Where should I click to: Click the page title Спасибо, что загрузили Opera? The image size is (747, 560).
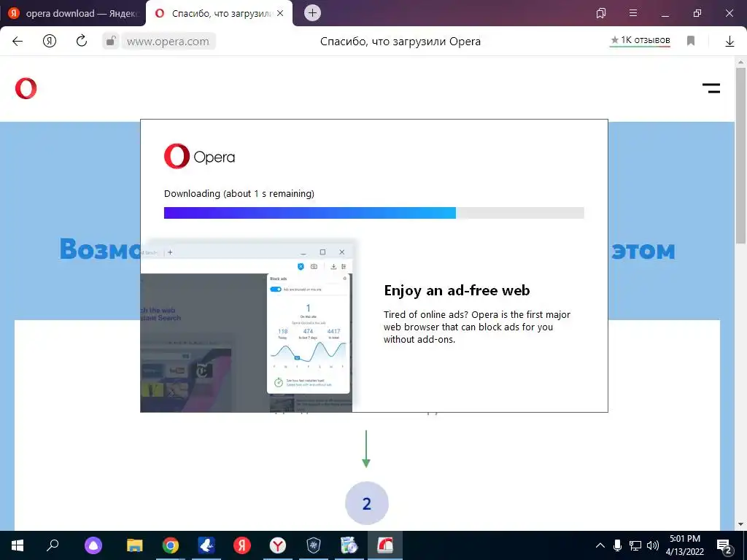[400, 42]
